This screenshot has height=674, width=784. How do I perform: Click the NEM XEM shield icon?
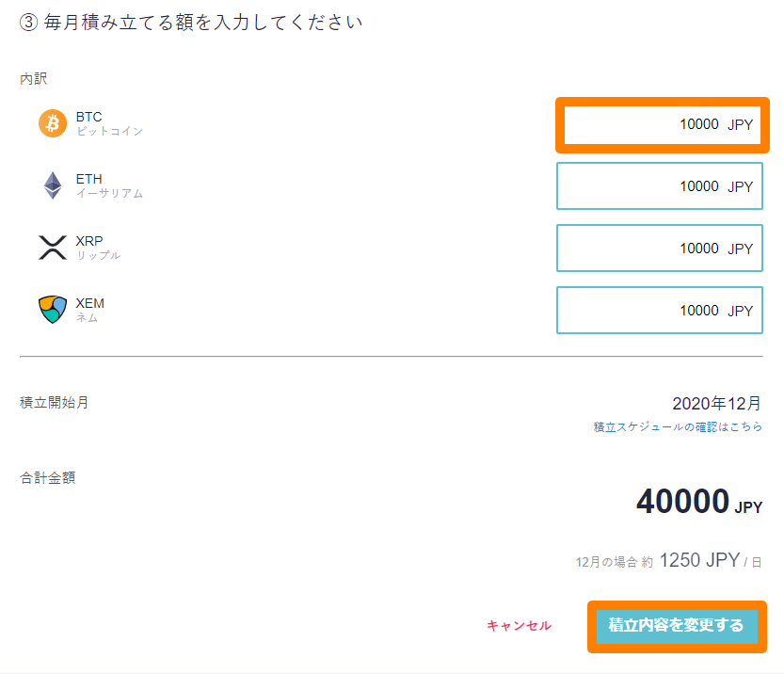(53, 310)
